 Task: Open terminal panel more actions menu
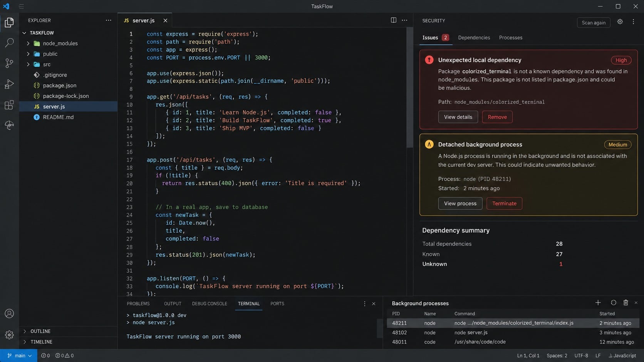tap(364, 304)
